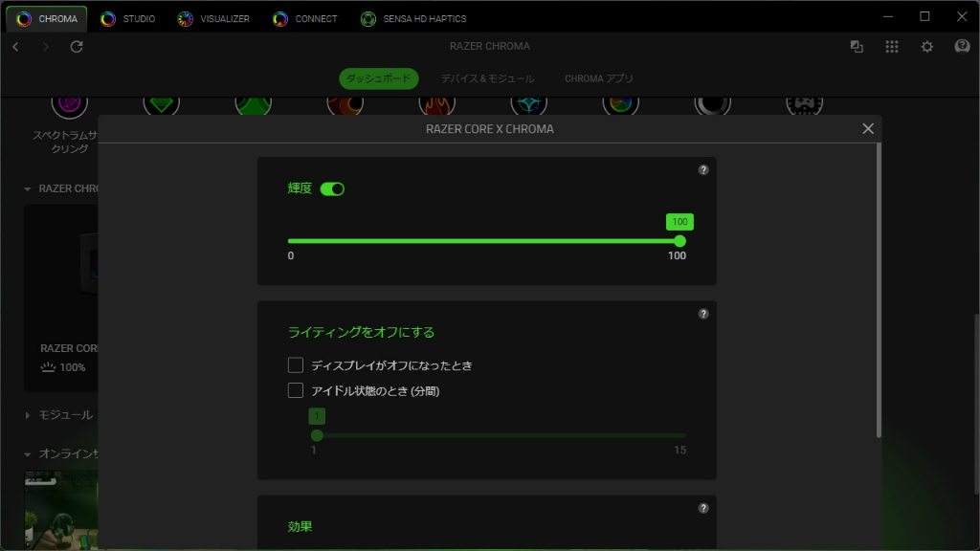
Task: Enable アイドル状態のとき (分間) checkbox
Action: [x=296, y=390]
